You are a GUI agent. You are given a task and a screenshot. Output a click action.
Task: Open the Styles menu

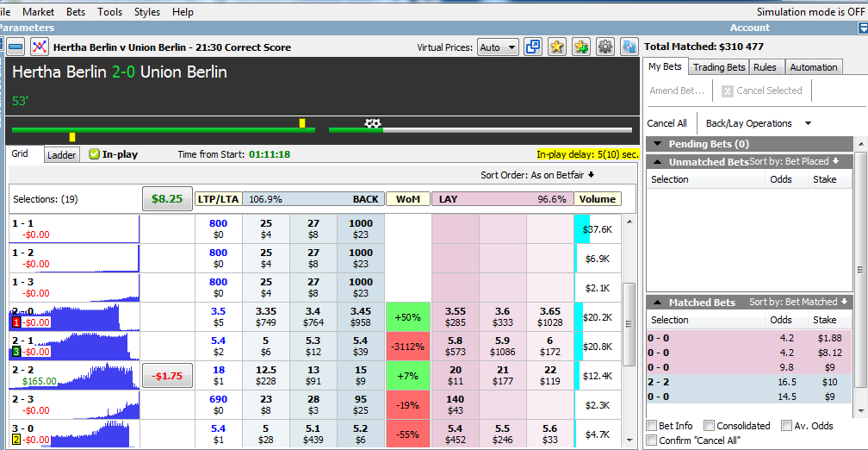point(146,12)
